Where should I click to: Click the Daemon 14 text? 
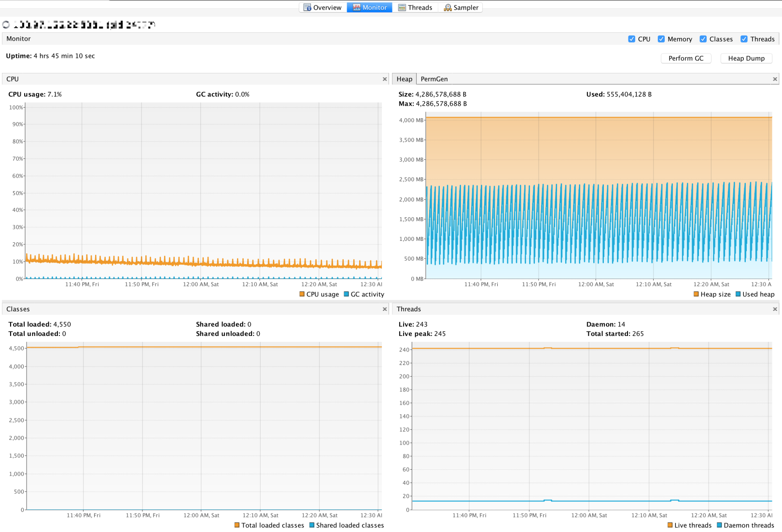605,324
